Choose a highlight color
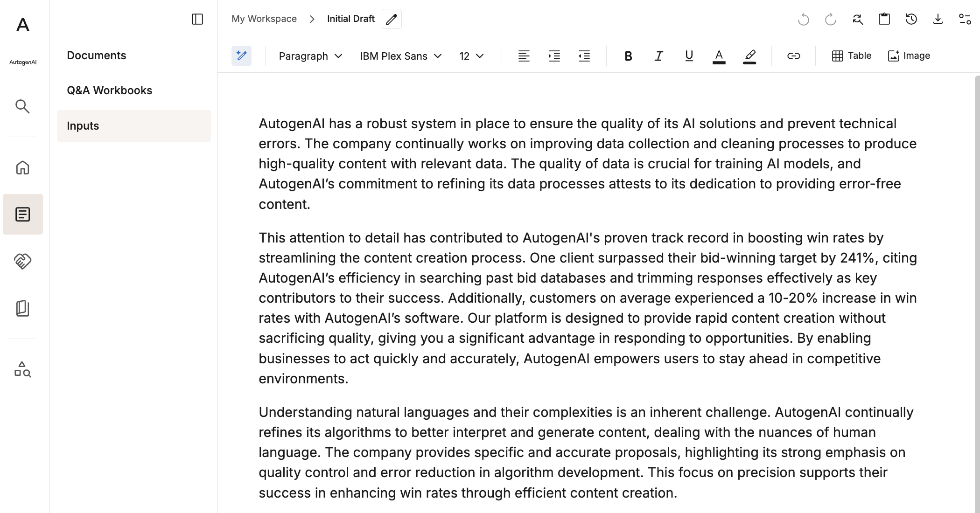Image resolution: width=980 pixels, height=513 pixels. point(749,56)
